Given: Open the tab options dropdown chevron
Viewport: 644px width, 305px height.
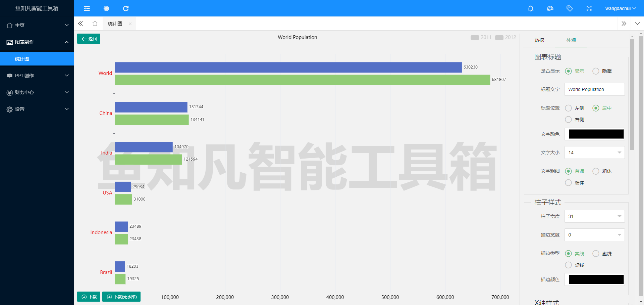Looking at the screenshot, I should (x=637, y=24).
